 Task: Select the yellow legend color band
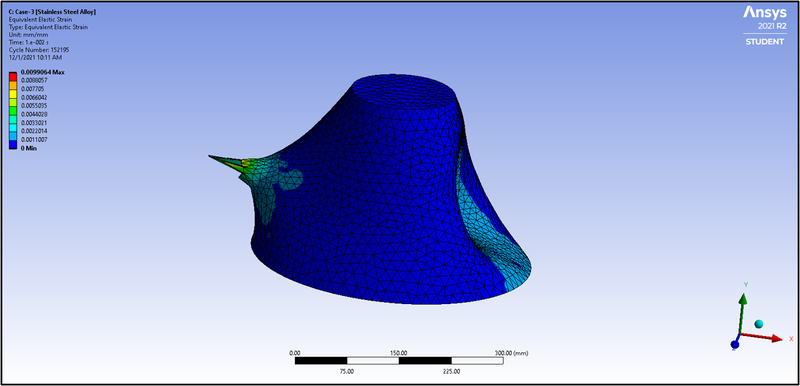pyautogui.click(x=13, y=94)
